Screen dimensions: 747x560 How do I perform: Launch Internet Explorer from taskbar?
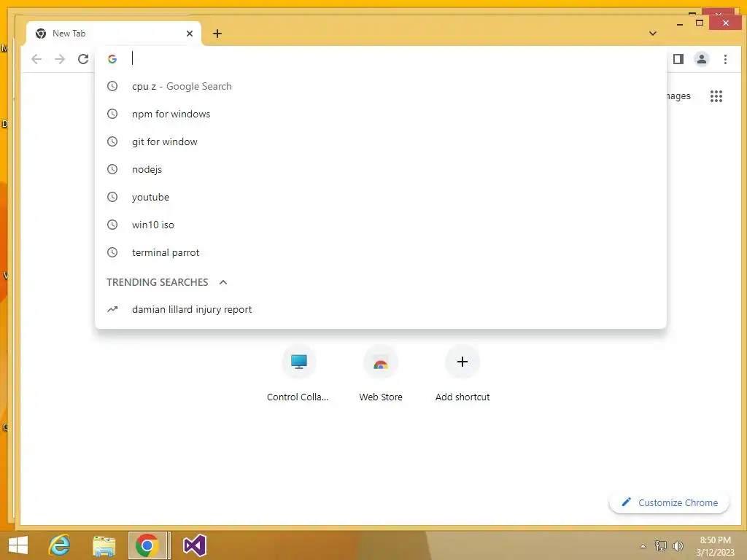pyautogui.click(x=60, y=545)
